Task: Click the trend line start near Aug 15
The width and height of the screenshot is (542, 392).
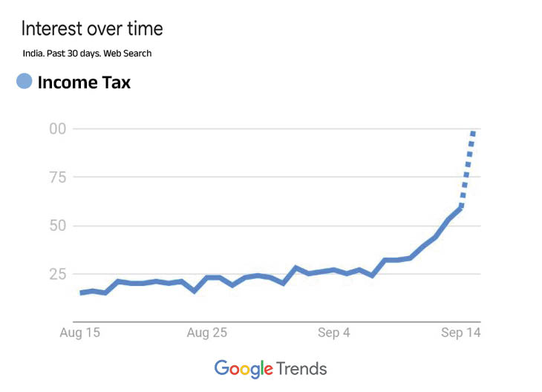Action: click(82, 293)
